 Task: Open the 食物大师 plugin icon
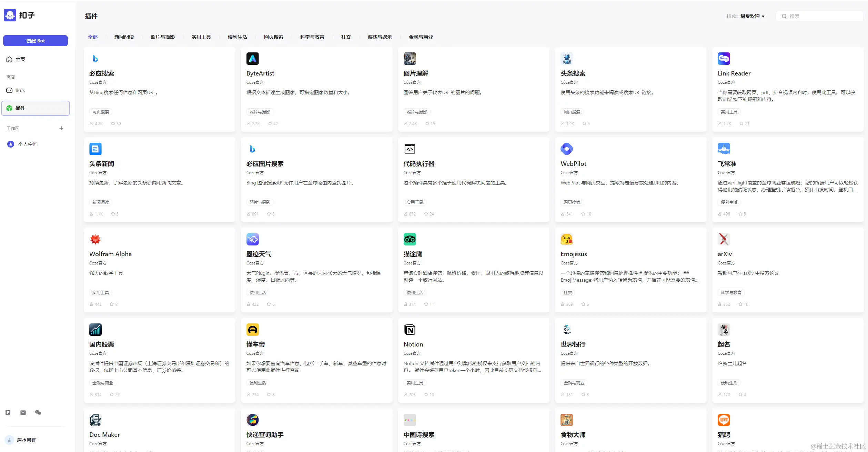pos(567,420)
